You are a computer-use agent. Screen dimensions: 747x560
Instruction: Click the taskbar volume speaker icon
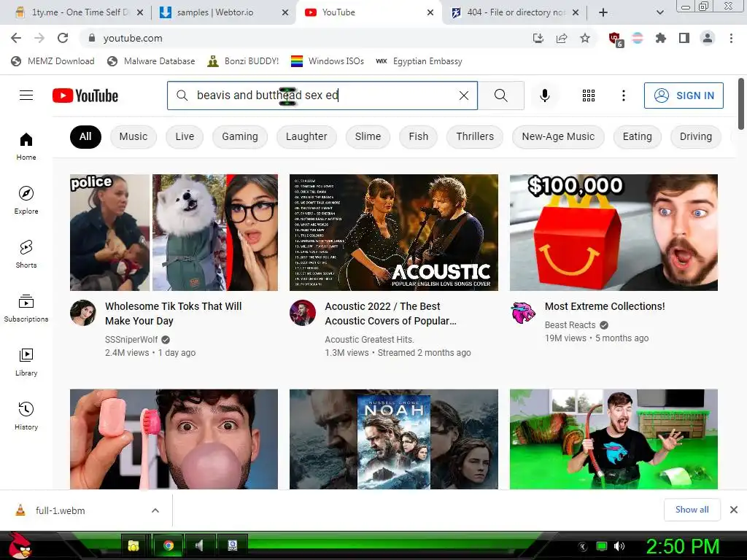click(x=619, y=546)
